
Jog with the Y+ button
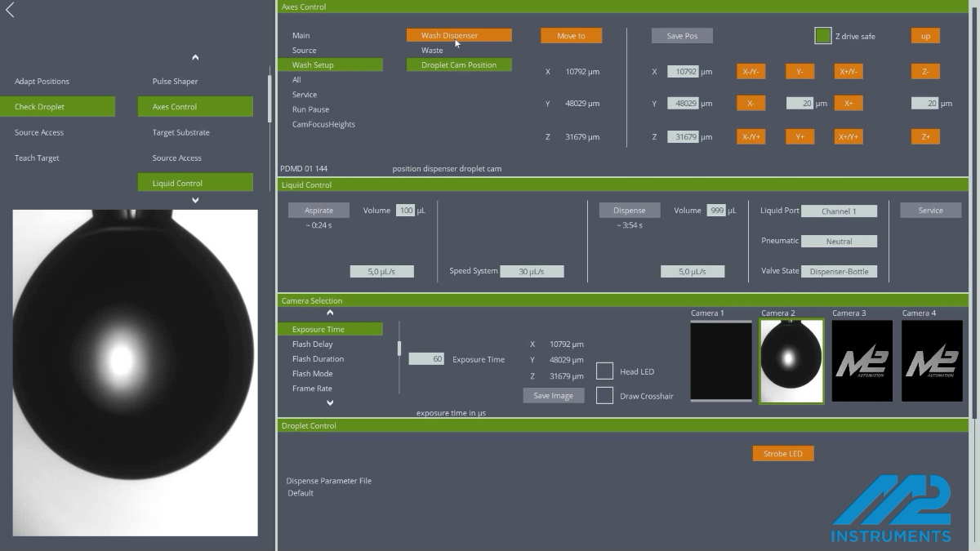(x=800, y=137)
